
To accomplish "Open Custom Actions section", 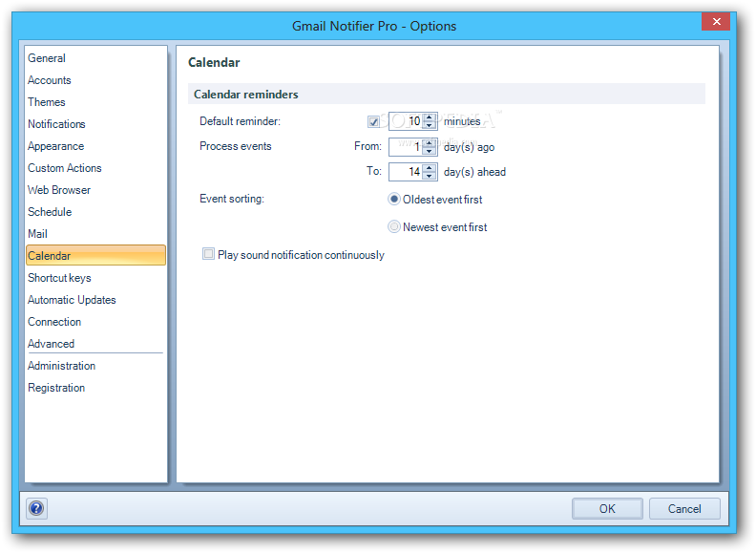I will 65,168.
